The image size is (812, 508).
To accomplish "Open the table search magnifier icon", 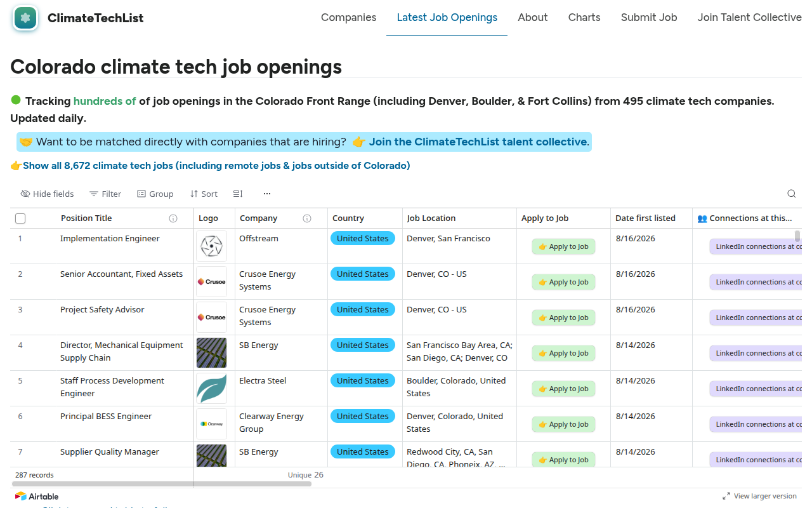I will pos(791,194).
